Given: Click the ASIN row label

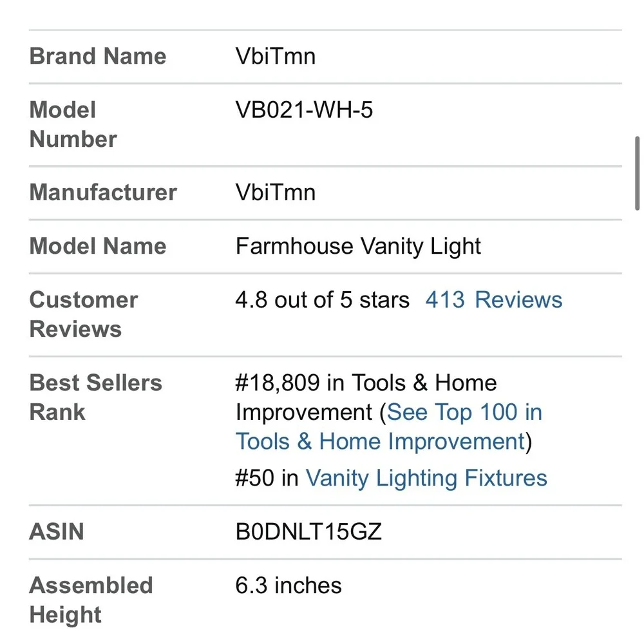Looking at the screenshot, I should 57,531.
